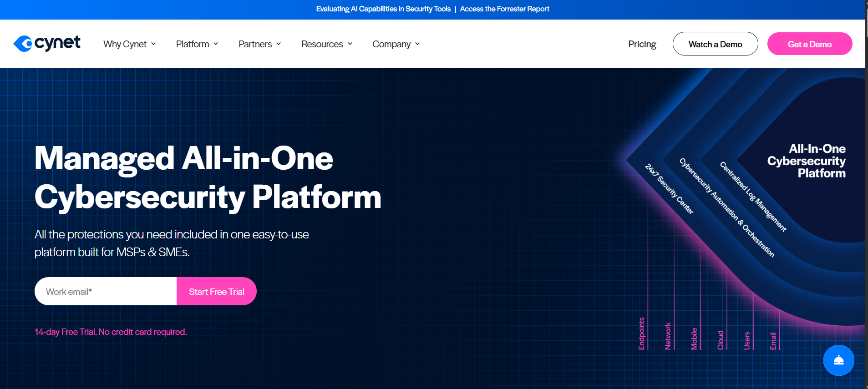
Task: Click the Cynet logo in the header
Action: (x=47, y=44)
